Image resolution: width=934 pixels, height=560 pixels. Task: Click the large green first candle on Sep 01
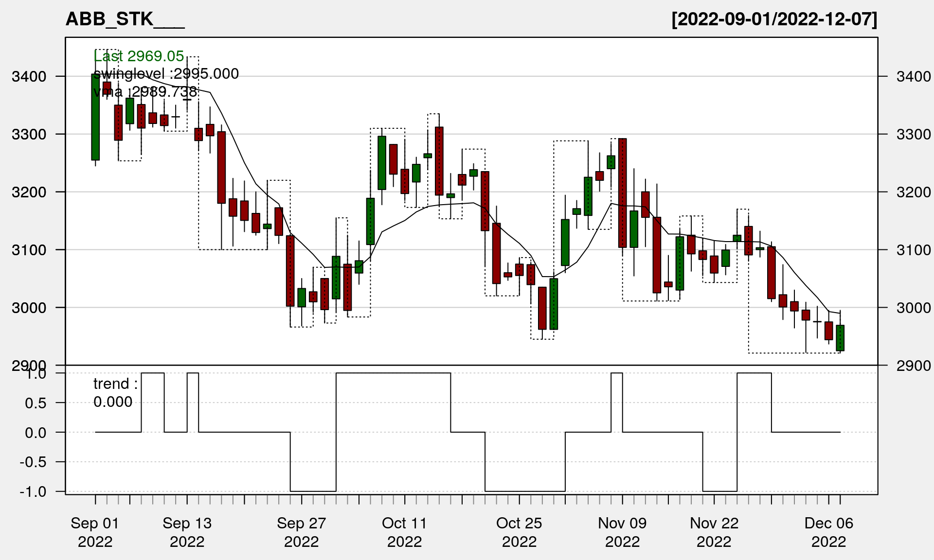(x=95, y=117)
